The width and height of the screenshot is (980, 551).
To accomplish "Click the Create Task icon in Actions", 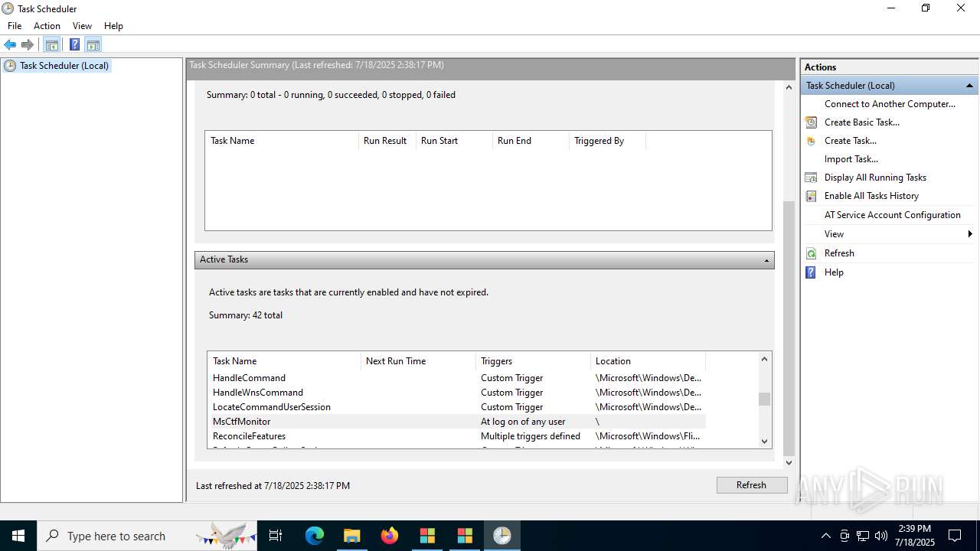I will point(811,141).
